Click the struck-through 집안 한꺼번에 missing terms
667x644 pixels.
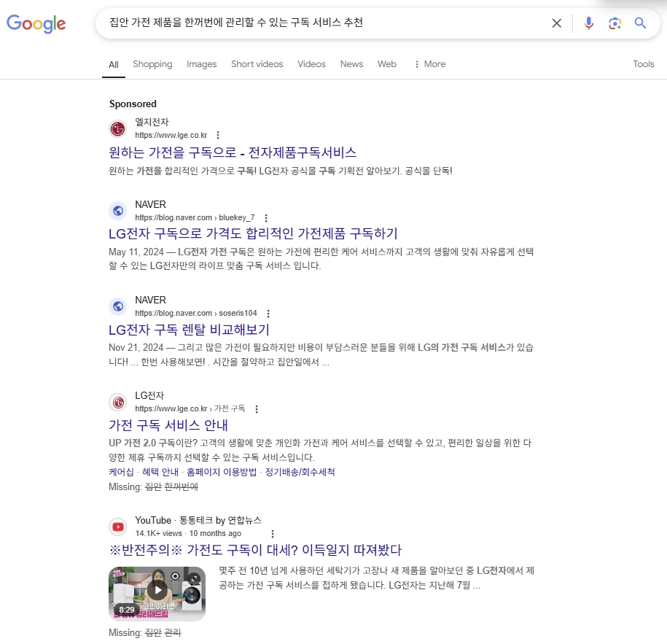click(x=171, y=487)
